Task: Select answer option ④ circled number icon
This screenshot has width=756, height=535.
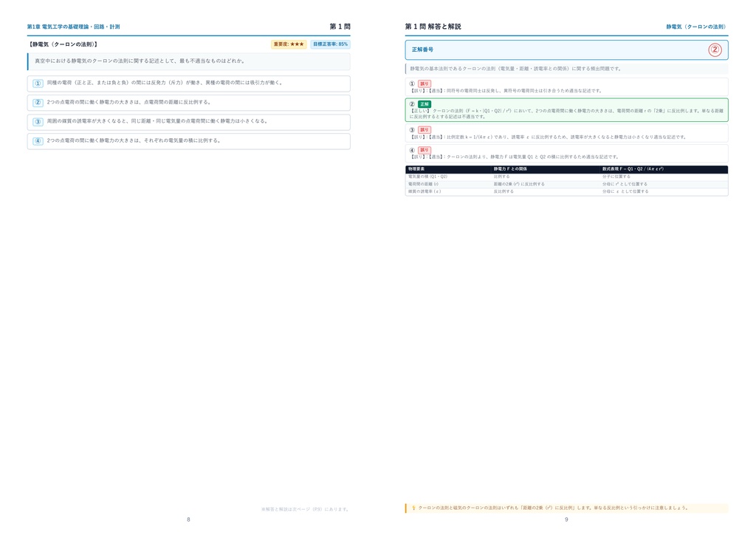Action: [x=38, y=141]
